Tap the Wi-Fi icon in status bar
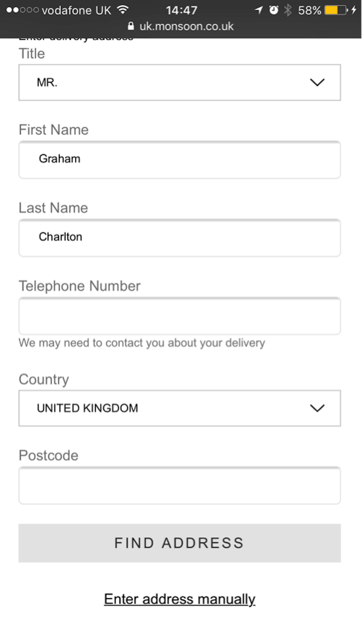The image size is (362, 644). click(123, 10)
